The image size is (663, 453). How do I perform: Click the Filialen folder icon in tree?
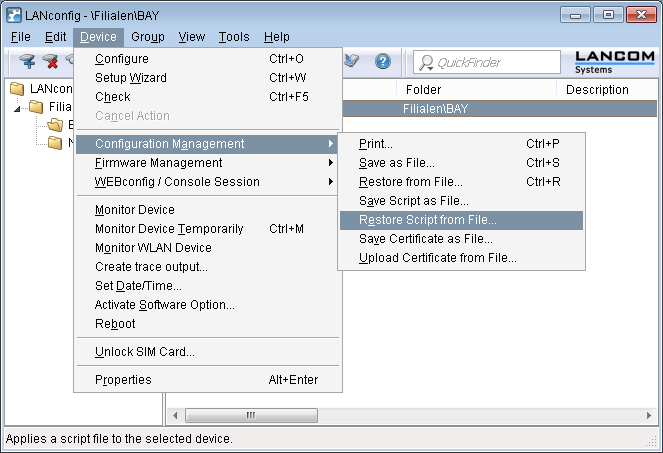(x=36, y=107)
